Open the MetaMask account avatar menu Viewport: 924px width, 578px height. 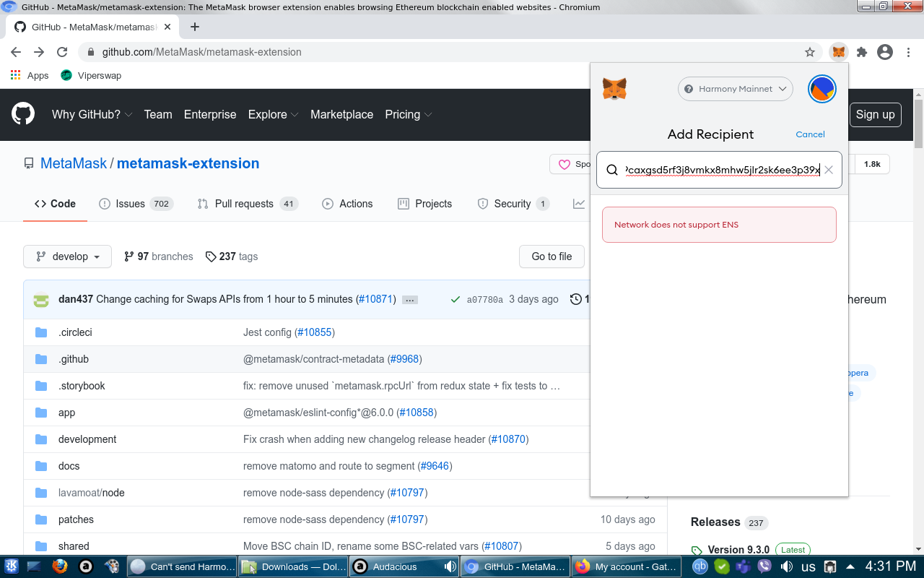click(822, 89)
